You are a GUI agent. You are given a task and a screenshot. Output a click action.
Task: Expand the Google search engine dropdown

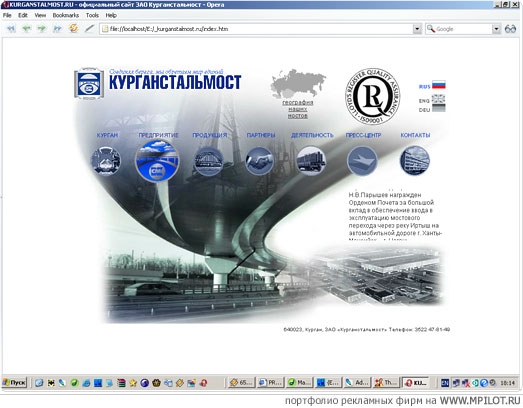496,29
